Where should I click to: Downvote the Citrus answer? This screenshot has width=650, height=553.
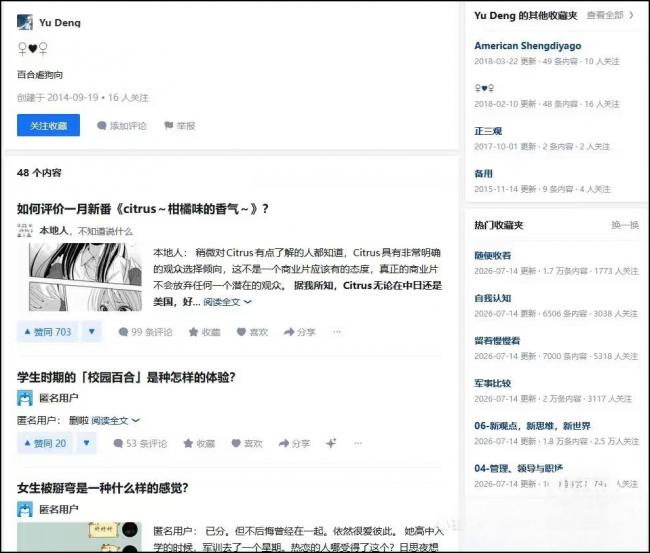(92, 332)
